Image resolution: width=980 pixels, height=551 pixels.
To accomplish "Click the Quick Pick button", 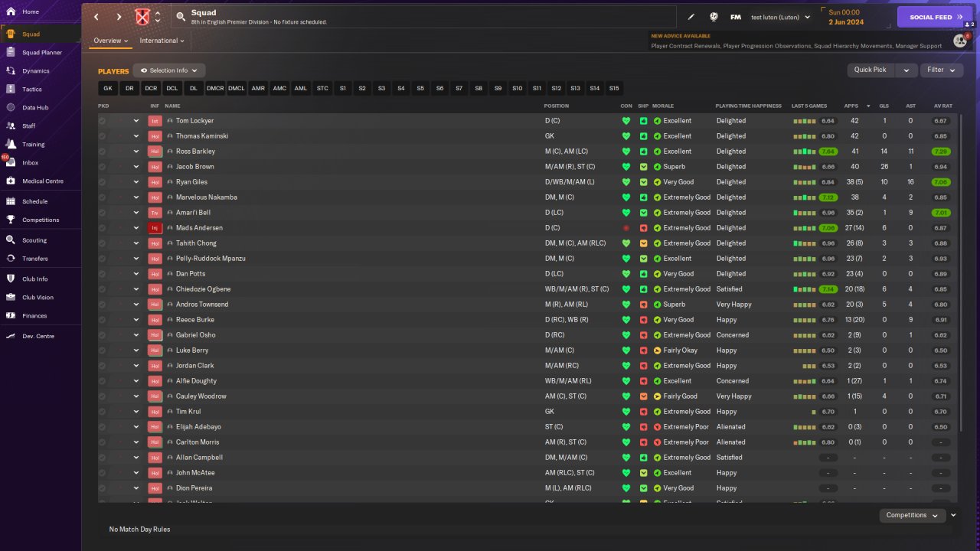I will pos(871,70).
